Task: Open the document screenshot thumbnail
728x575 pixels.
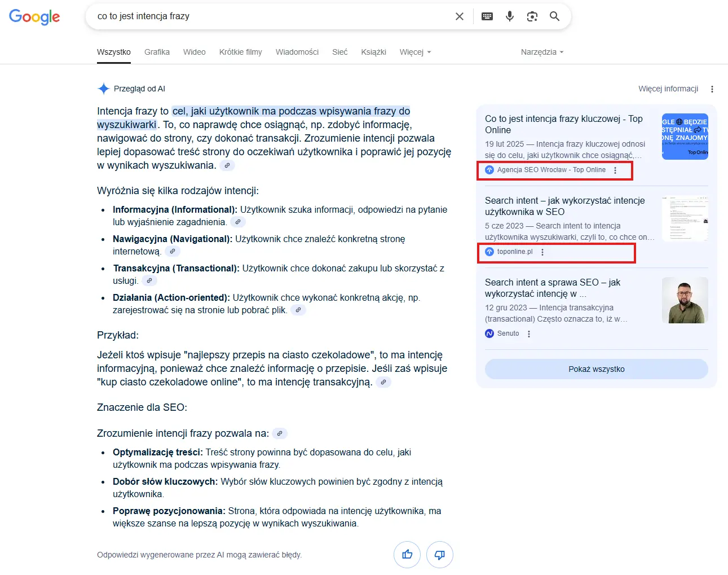Action: (x=685, y=218)
